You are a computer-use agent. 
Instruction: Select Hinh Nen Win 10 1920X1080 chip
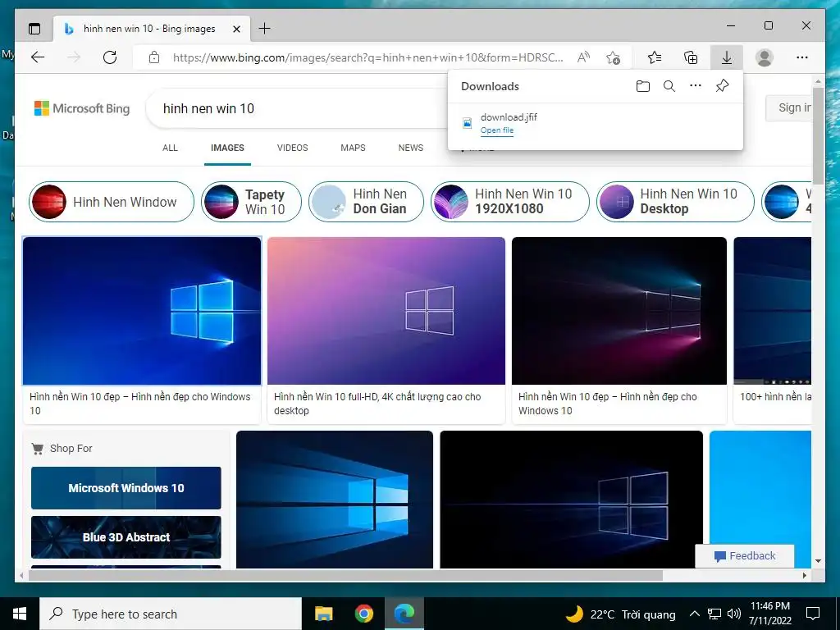click(510, 202)
